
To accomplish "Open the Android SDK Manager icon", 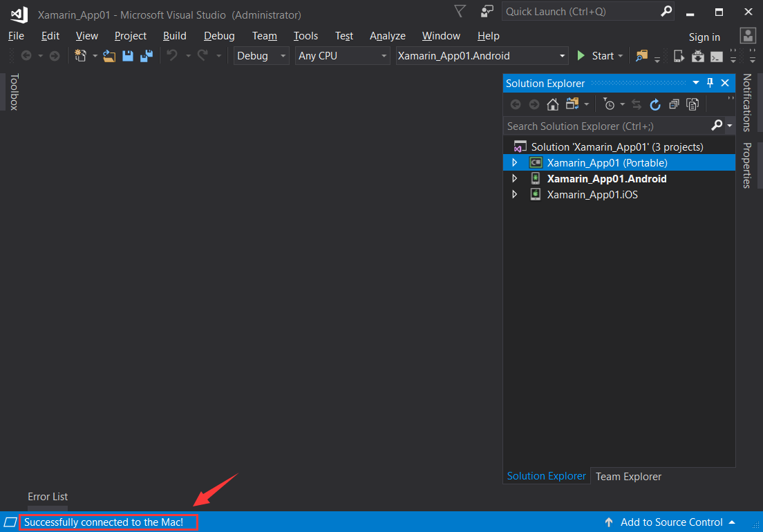I will click(x=698, y=56).
